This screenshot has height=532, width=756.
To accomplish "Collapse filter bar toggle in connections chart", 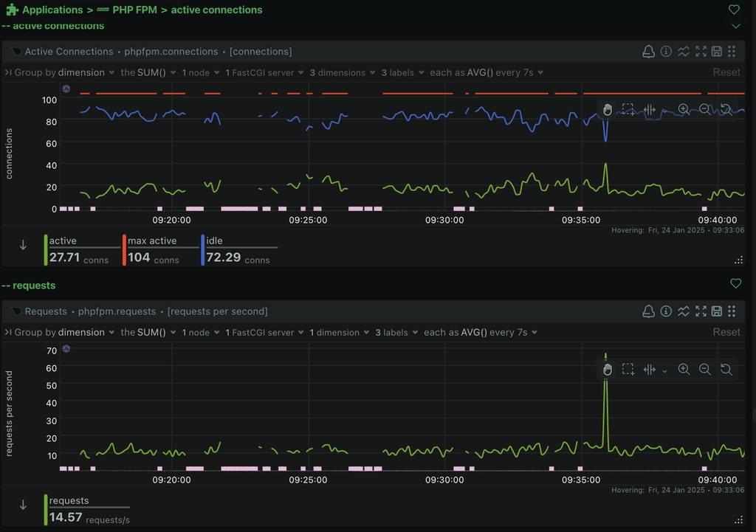I will coord(7,73).
